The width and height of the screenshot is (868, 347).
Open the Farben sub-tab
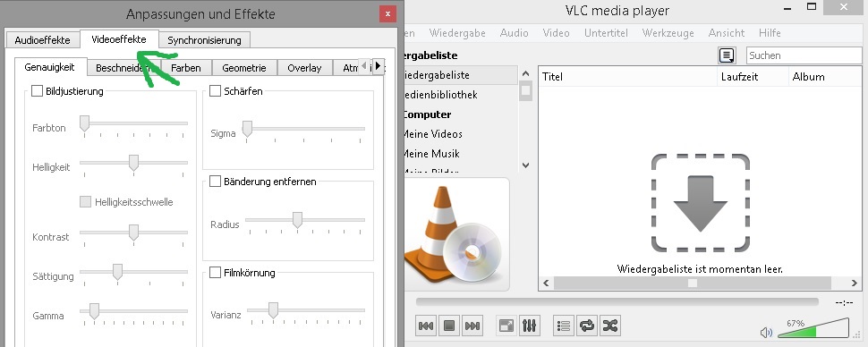click(186, 68)
